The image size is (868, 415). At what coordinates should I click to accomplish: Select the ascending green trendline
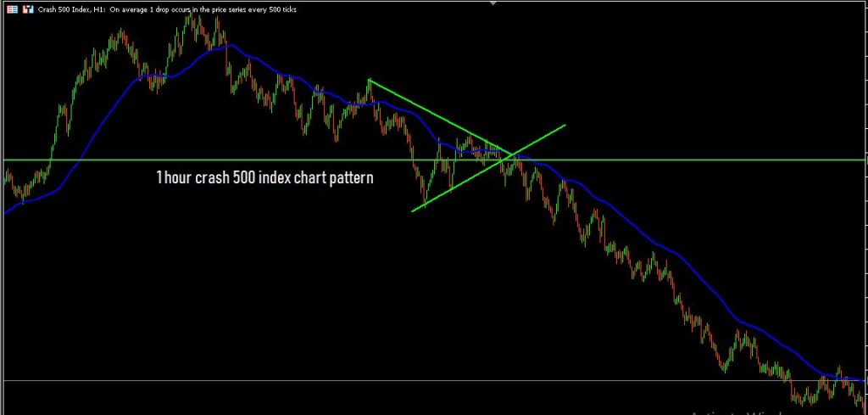coord(458,186)
